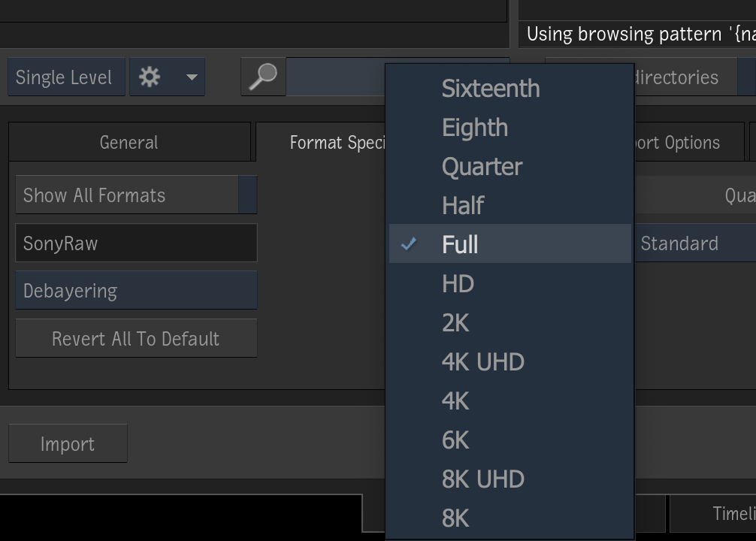Expand the Show All Formats dropdown
The image size is (756, 541).
[136, 195]
